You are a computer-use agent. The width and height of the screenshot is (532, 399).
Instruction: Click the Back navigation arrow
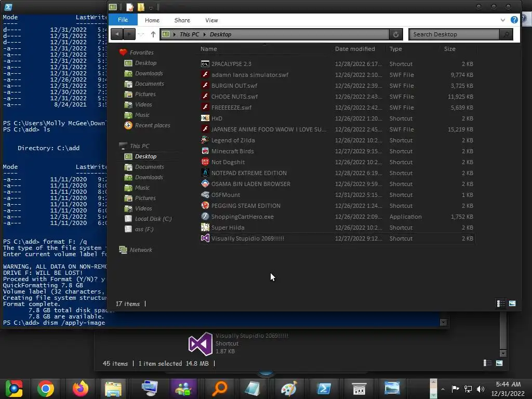(x=117, y=34)
